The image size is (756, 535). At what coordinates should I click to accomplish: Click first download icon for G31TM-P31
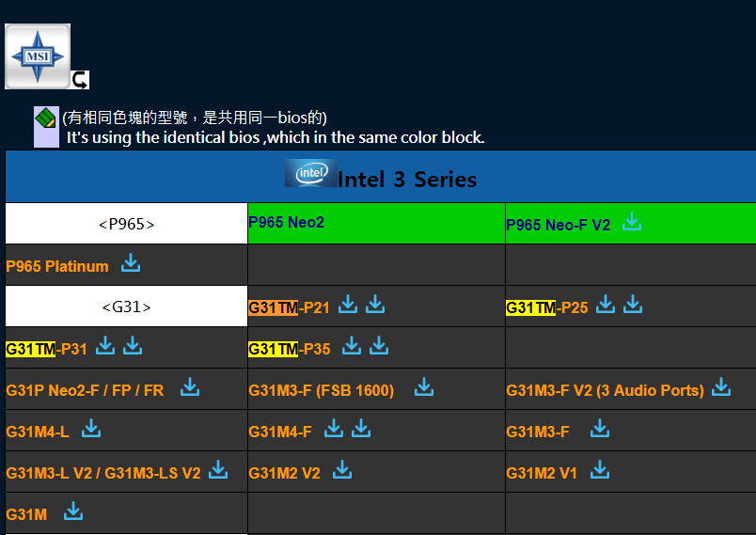[105, 346]
